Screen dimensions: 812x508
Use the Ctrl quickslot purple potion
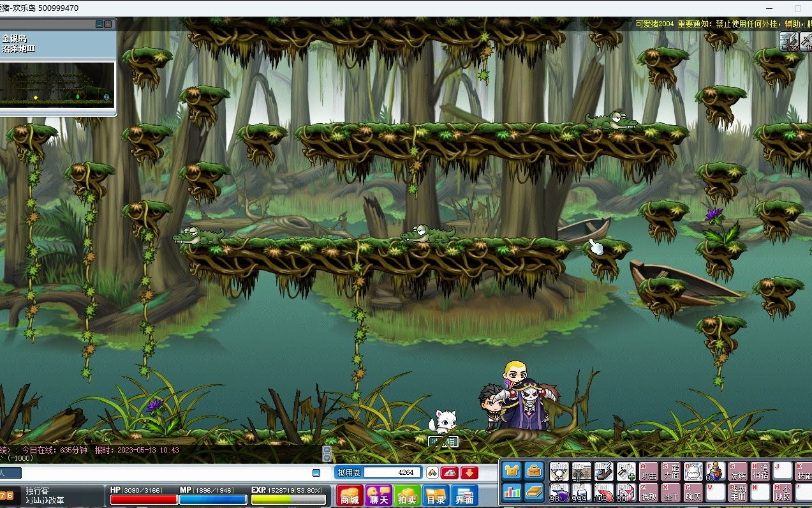(559, 492)
